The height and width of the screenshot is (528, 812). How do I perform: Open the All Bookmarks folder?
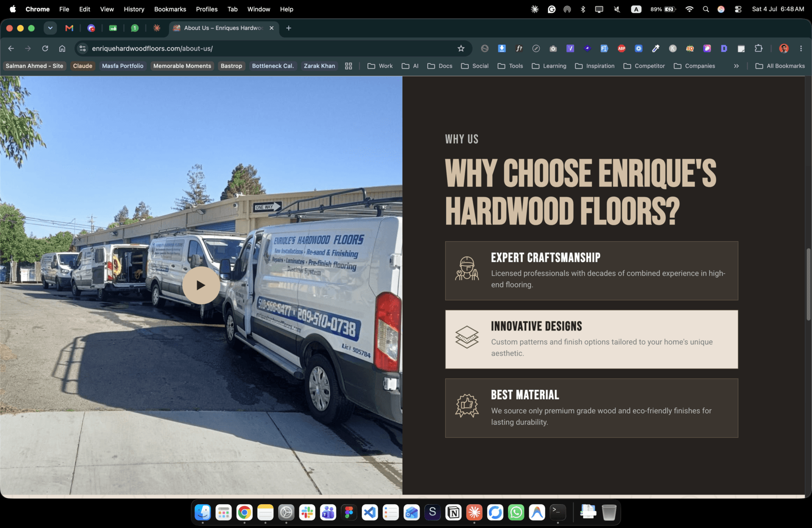780,66
